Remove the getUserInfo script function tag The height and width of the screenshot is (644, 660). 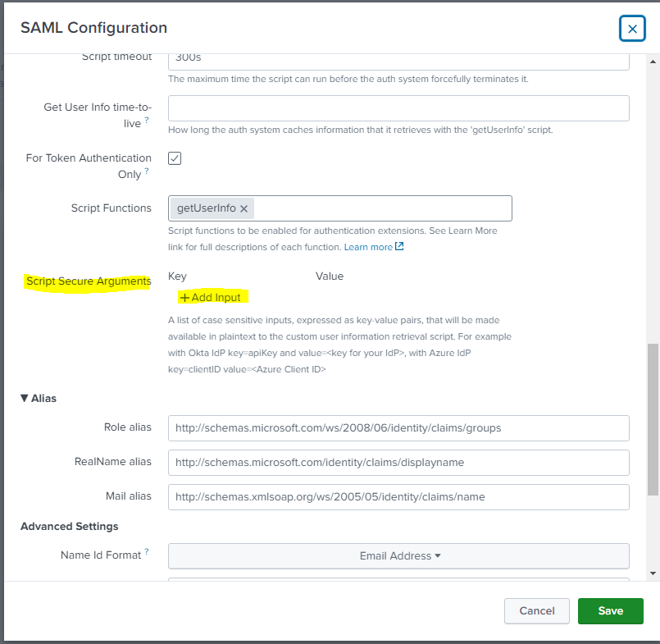click(x=244, y=208)
